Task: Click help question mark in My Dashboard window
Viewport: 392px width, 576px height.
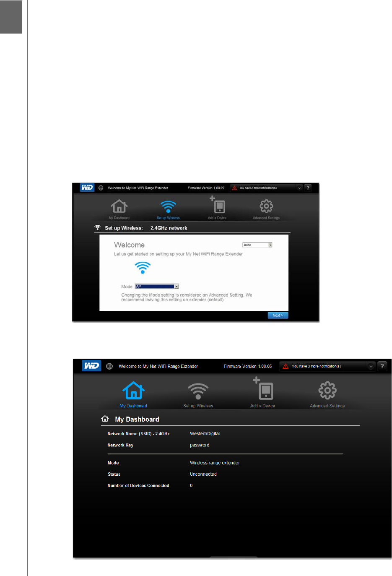Action: coord(382,366)
